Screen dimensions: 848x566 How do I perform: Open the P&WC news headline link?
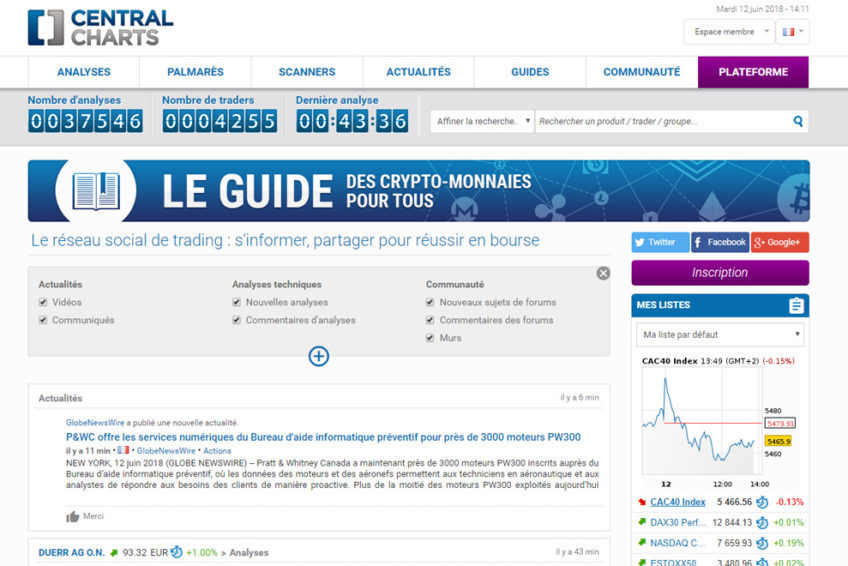pos(323,437)
